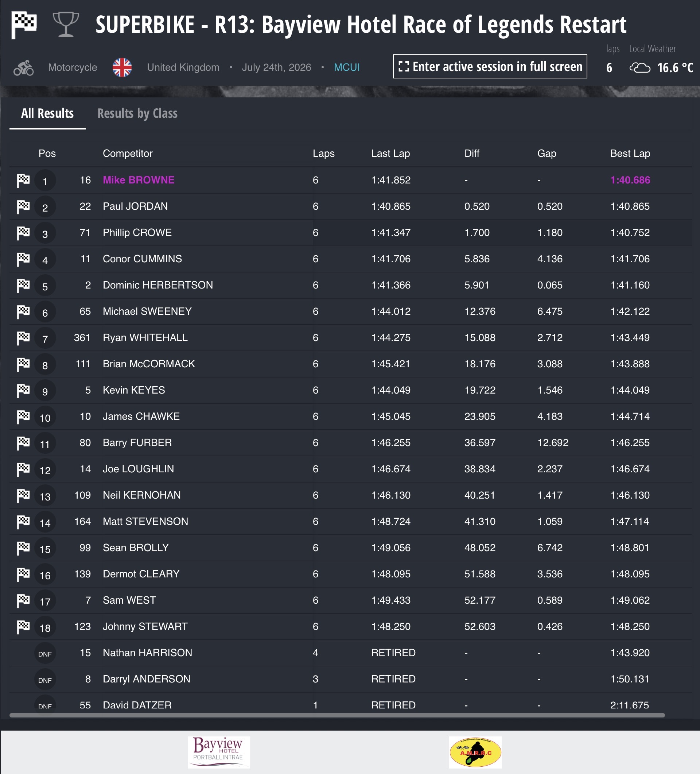
Task: Open the Results by Class tab
Action: coord(137,113)
